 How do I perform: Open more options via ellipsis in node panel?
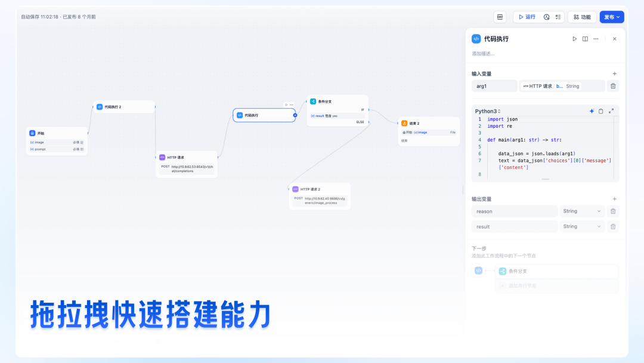tap(596, 38)
